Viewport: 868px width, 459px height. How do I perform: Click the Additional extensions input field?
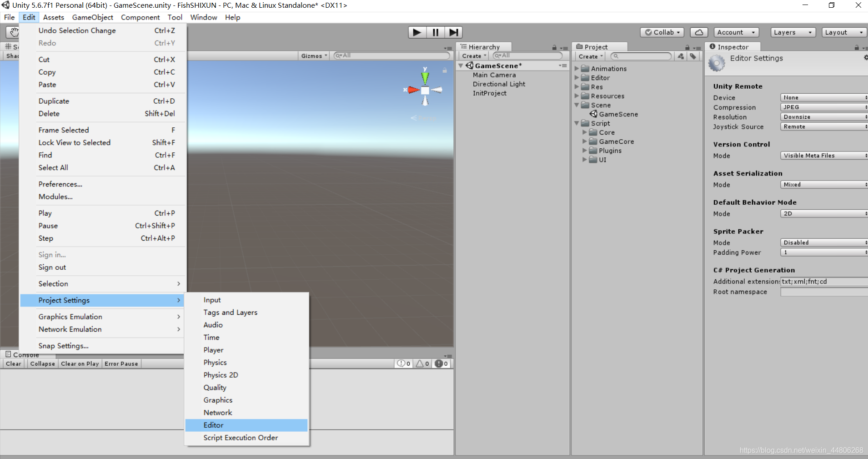point(824,282)
